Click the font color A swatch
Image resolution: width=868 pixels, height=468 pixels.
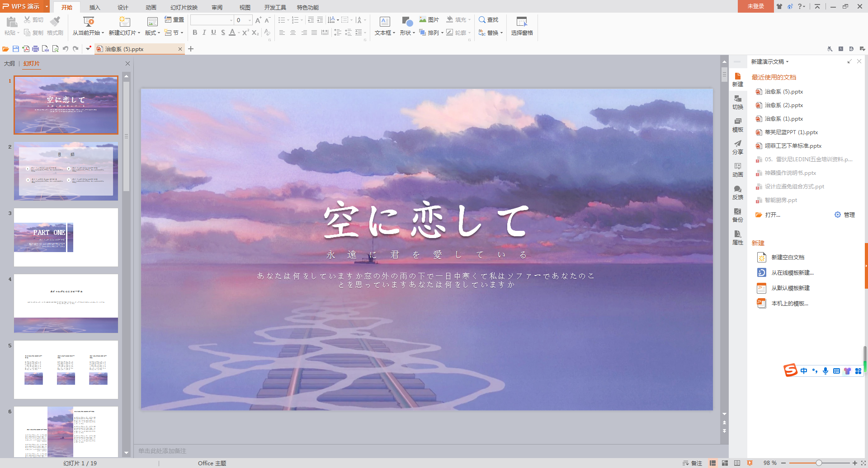coord(232,33)
